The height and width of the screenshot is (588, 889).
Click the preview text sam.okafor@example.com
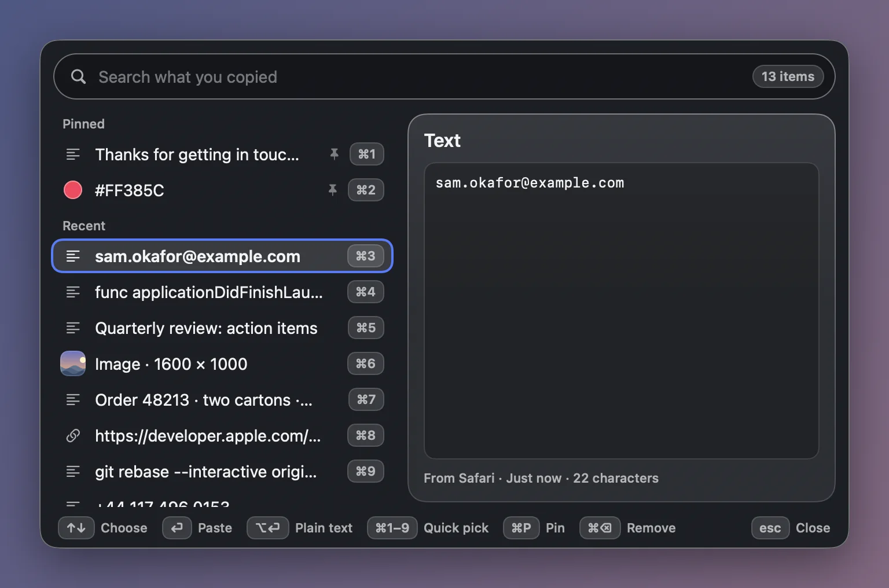(x=530, y=183)
